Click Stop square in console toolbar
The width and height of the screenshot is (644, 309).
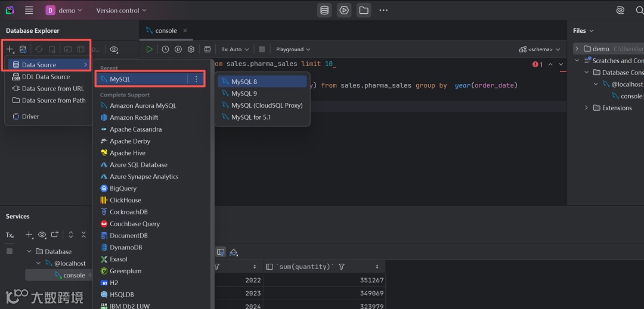[x=262, y=49]
